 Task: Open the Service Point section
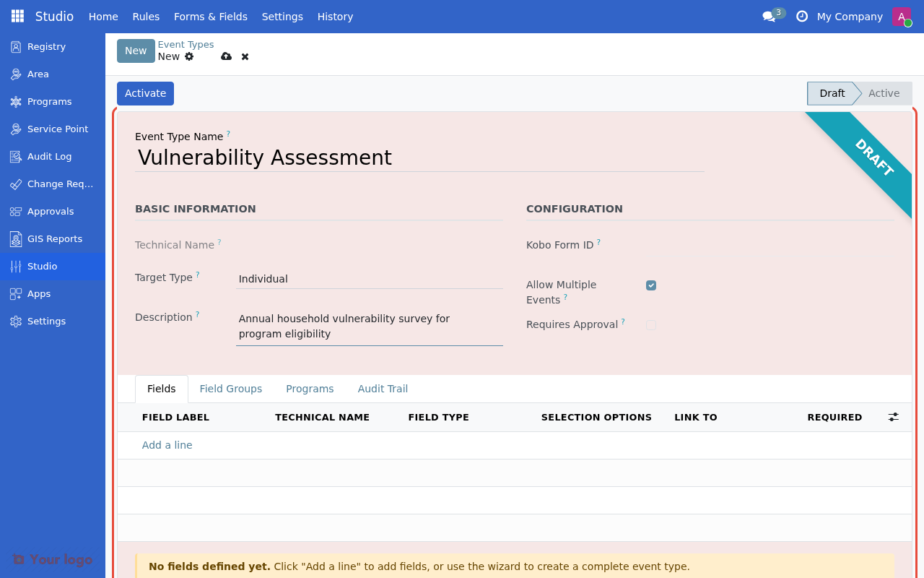coord(58,129)
